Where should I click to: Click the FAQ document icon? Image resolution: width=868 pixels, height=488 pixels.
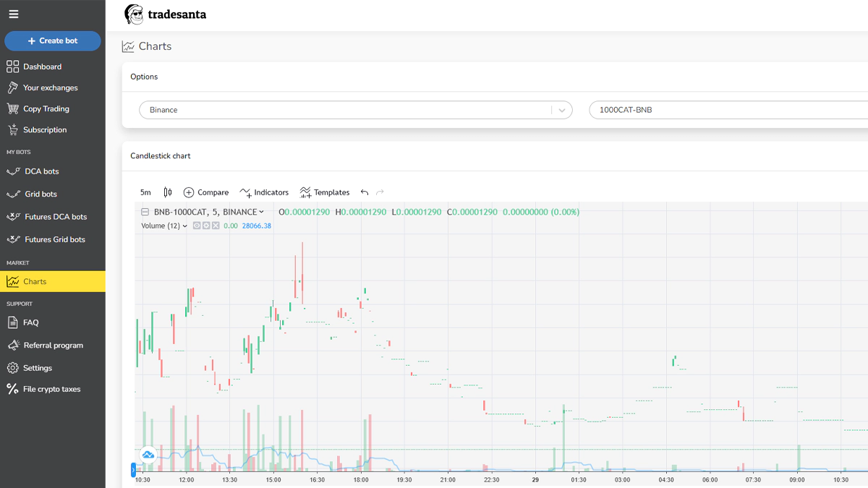[x=12, y=322]
